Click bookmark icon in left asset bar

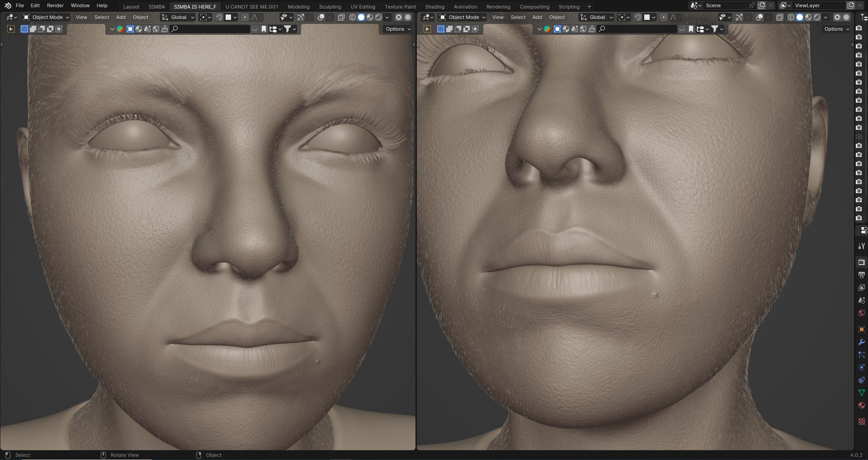264,29
